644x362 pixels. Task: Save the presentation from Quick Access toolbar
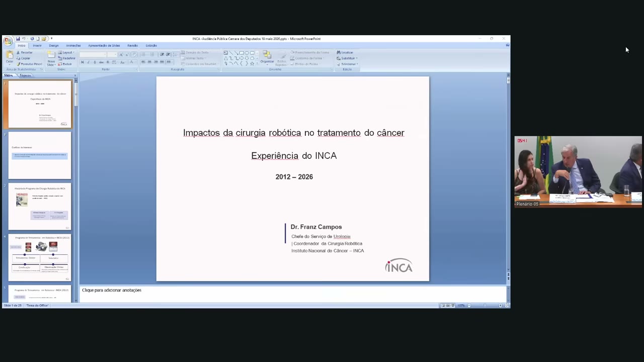(18, 39)
